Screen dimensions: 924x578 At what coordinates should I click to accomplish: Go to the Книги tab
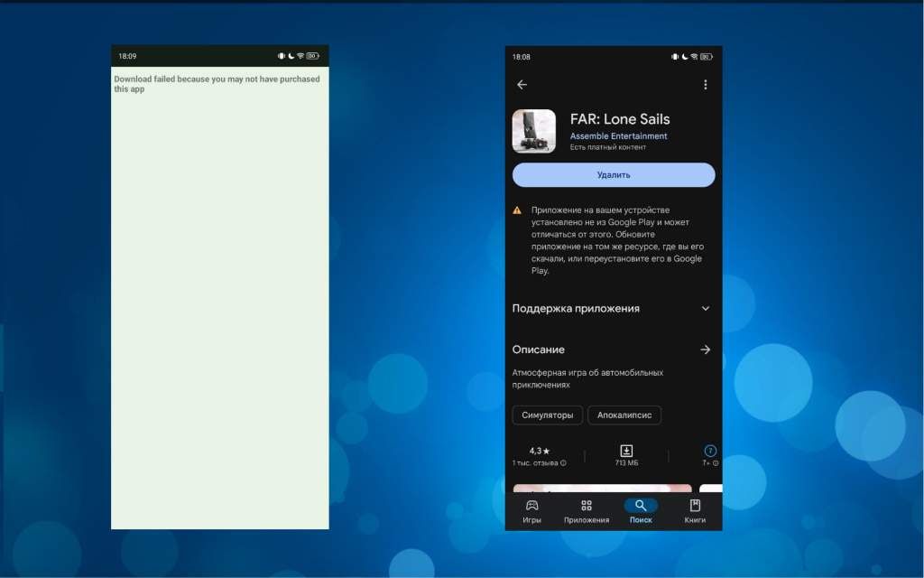click(695, 511)
